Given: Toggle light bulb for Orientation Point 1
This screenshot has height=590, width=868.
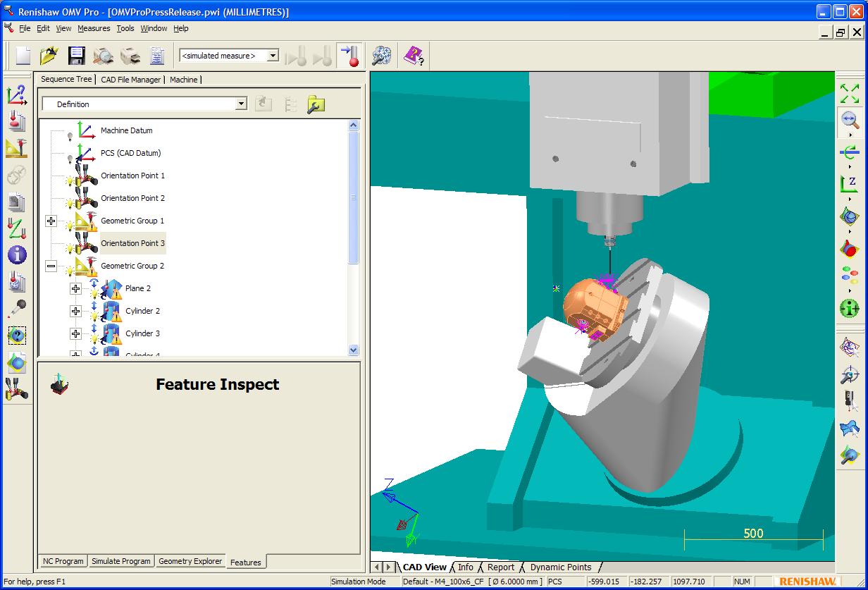Looking at the screenshot, I should pyautogui.click(x=70, y=180).
